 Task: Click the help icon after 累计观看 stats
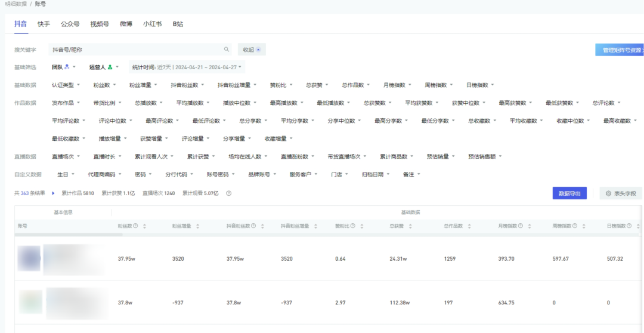229,193
